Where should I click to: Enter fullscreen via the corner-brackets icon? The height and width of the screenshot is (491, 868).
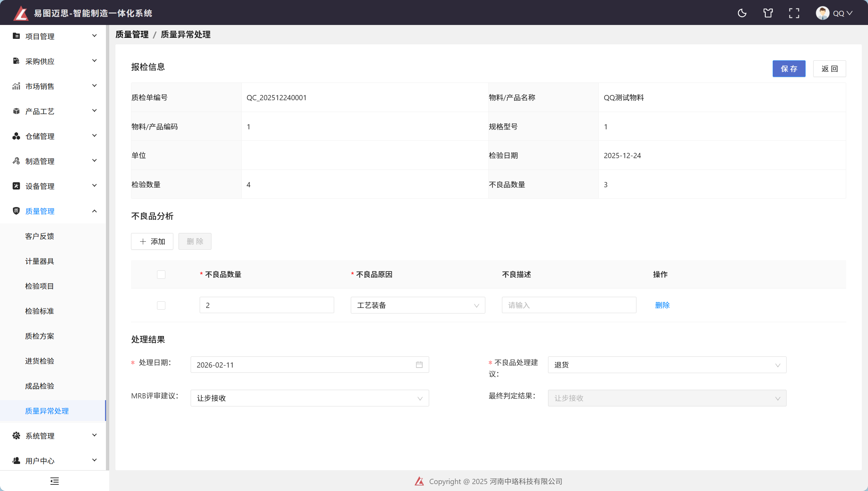794,13
